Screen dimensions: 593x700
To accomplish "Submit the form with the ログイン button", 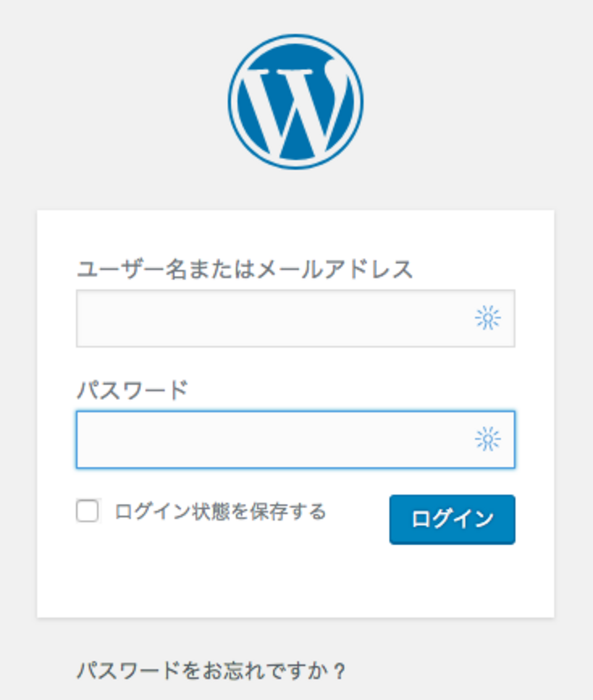I will (452, 519).
